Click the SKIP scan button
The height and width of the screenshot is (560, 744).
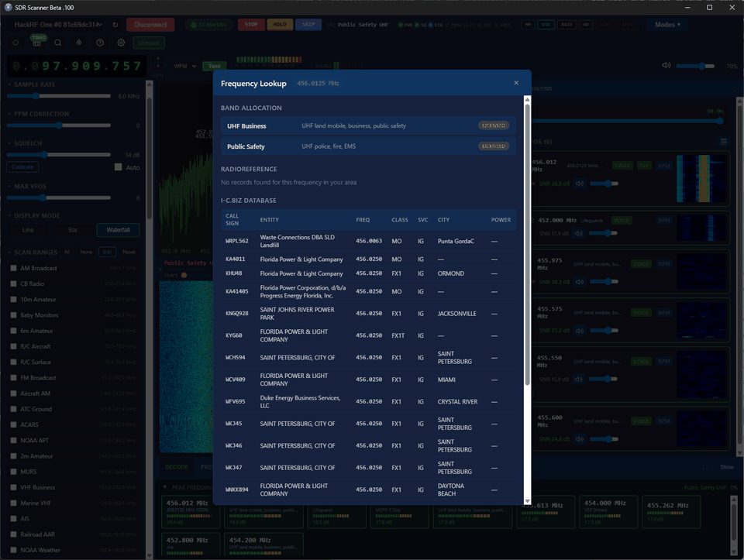[x=308, y=25]
